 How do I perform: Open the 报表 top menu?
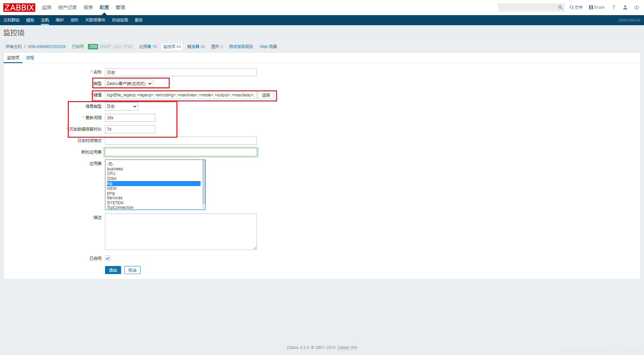(x=88, y=7)
